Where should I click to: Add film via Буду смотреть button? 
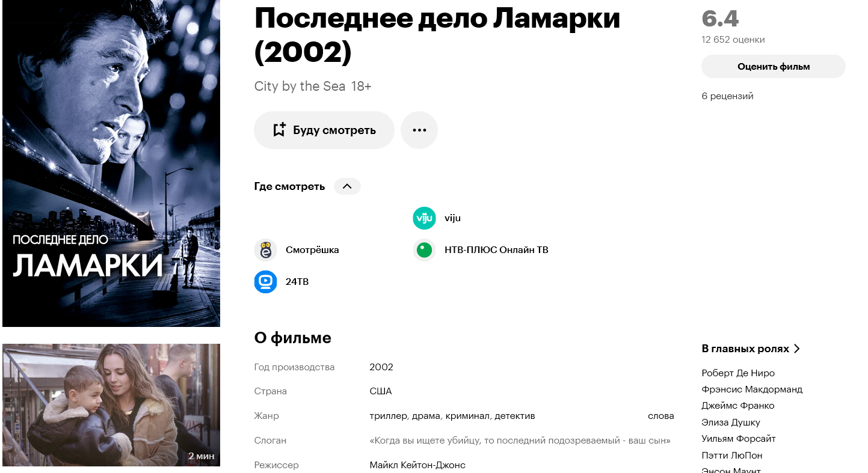click(x=324, y=130)
